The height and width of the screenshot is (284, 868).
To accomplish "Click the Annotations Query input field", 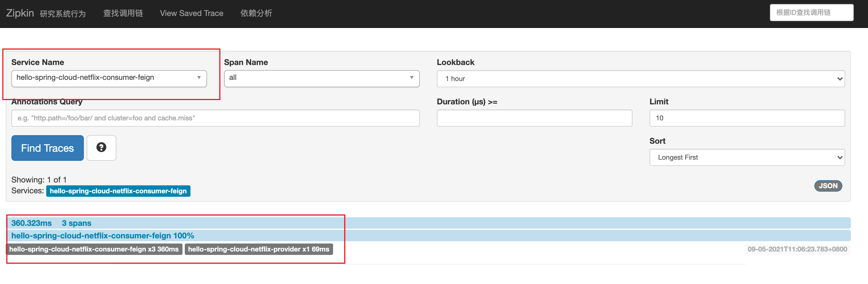I will [x=215, y=118].
